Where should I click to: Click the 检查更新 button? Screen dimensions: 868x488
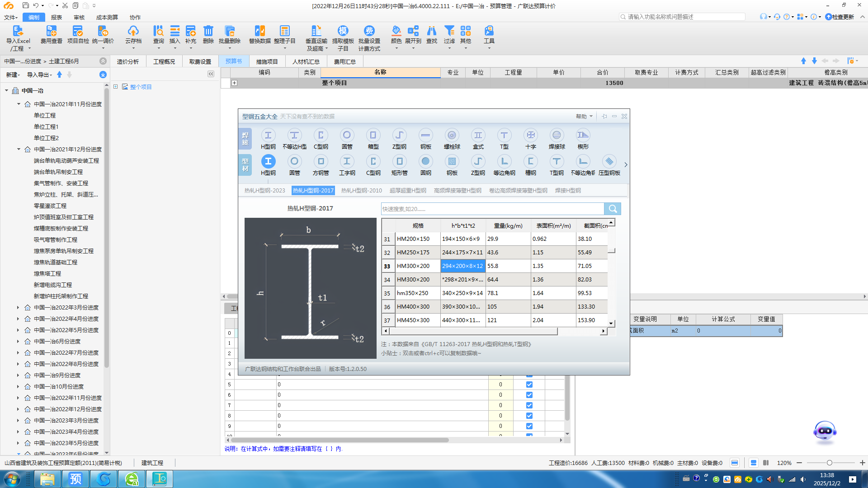click(x=840, y=17)
